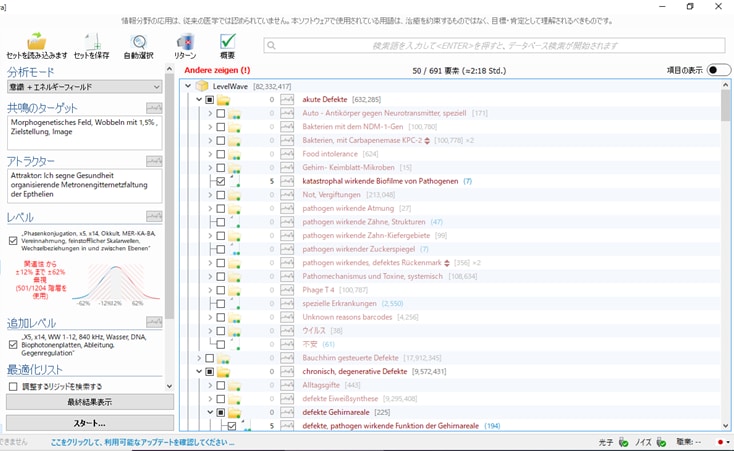Click the 最終結果表示 button
The image size is (734, 451).
pyautogui.click(x=90, y=402)
